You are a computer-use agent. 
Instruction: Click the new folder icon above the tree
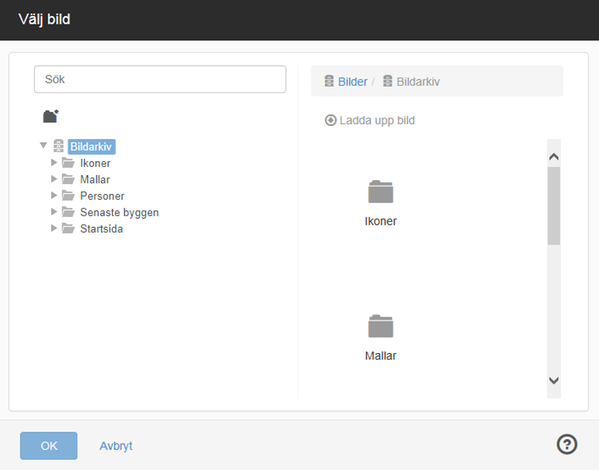[x=50, y=116]
